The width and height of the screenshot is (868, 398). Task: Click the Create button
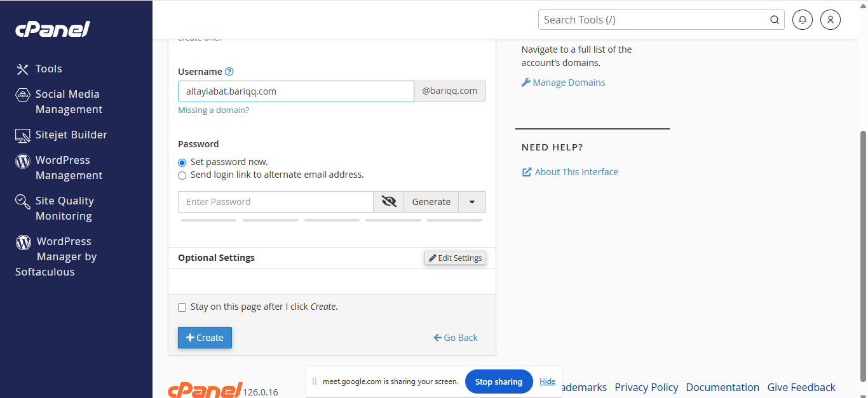coord(205,338)
